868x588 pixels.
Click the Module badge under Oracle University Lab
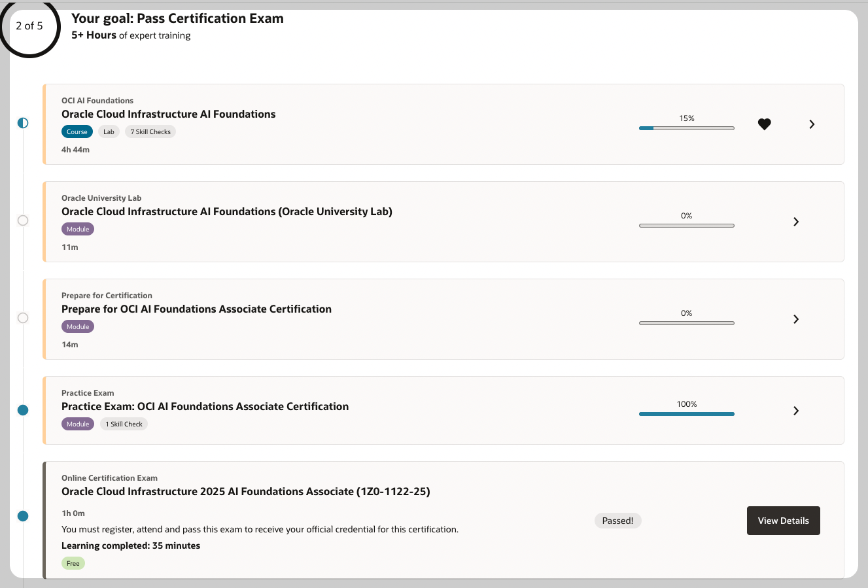tap(78, 229)
